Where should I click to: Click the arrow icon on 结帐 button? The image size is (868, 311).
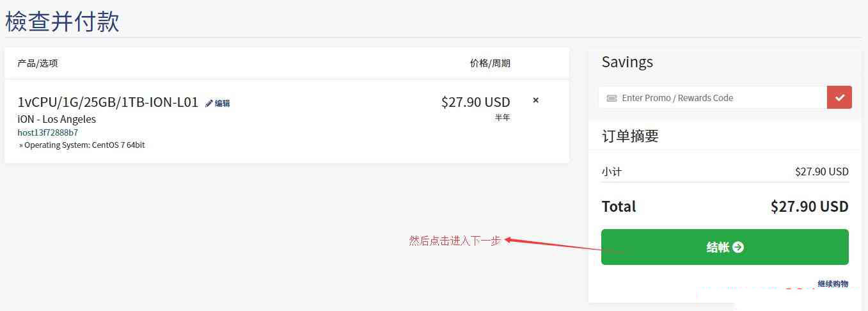point(738,247)
